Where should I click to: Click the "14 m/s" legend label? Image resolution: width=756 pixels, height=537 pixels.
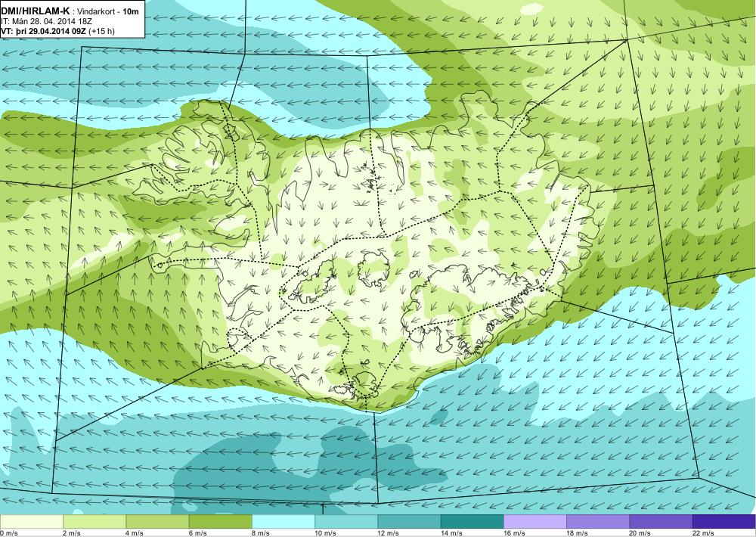pyautogui.click(x=452, y=533)
